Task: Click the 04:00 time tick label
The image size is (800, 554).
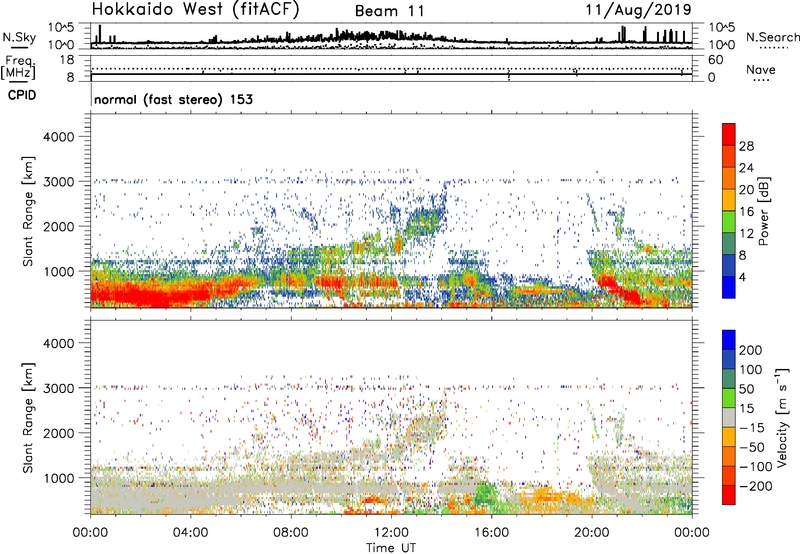Action: pyautogui.click(x=190, y=533)
